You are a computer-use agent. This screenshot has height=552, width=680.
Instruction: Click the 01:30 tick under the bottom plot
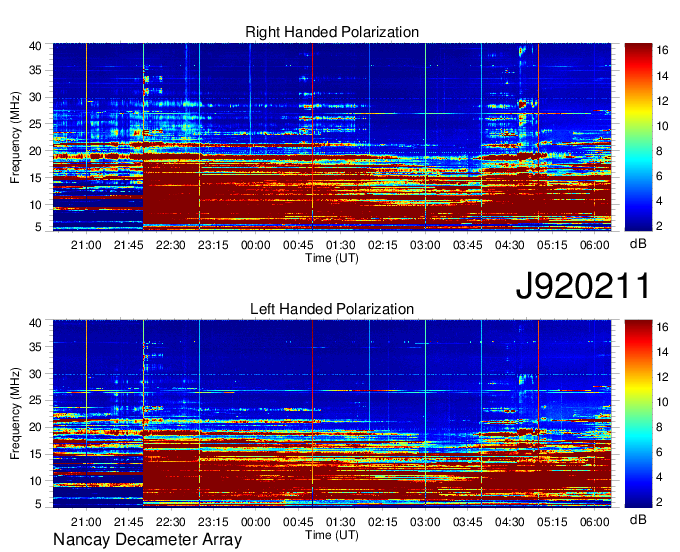[x=340, y=522]
